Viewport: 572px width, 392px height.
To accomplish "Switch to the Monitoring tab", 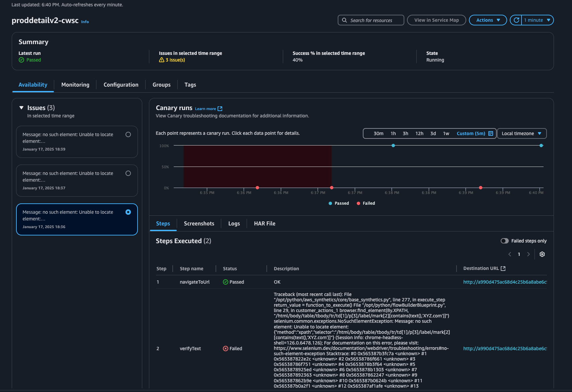I will 75,85.
